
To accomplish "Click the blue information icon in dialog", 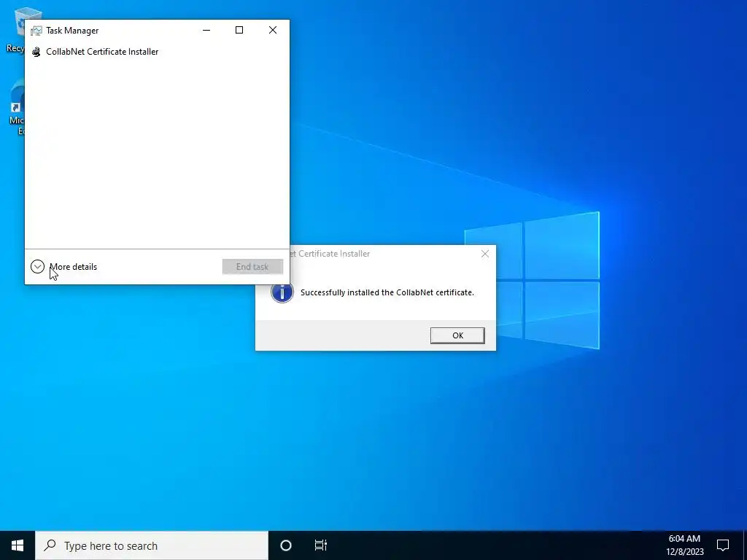I will (x=282, y=292).
